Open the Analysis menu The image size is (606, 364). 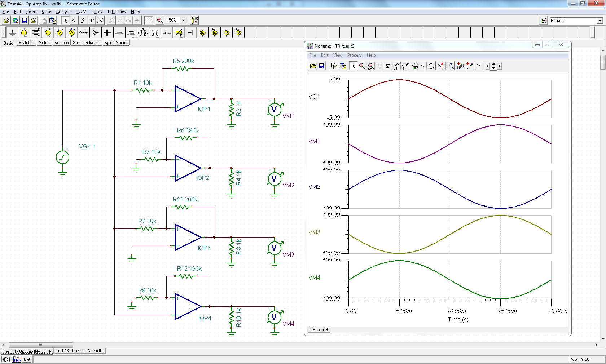pyautogui.click(x=63, y=12)
